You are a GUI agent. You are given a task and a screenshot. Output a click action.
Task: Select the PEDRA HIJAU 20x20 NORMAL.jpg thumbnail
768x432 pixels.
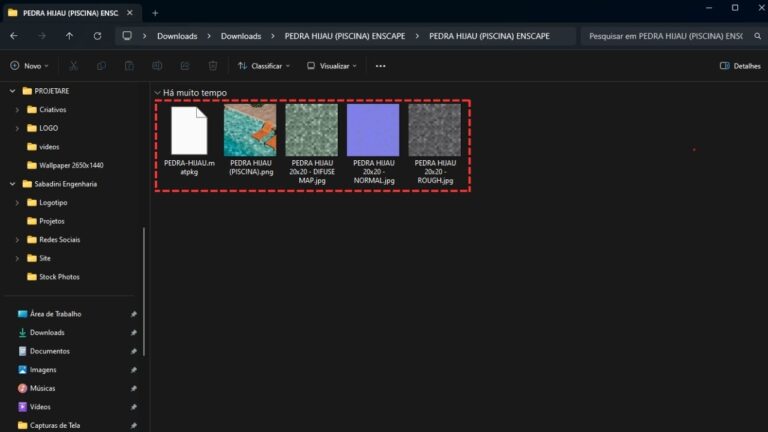point(373,132)
